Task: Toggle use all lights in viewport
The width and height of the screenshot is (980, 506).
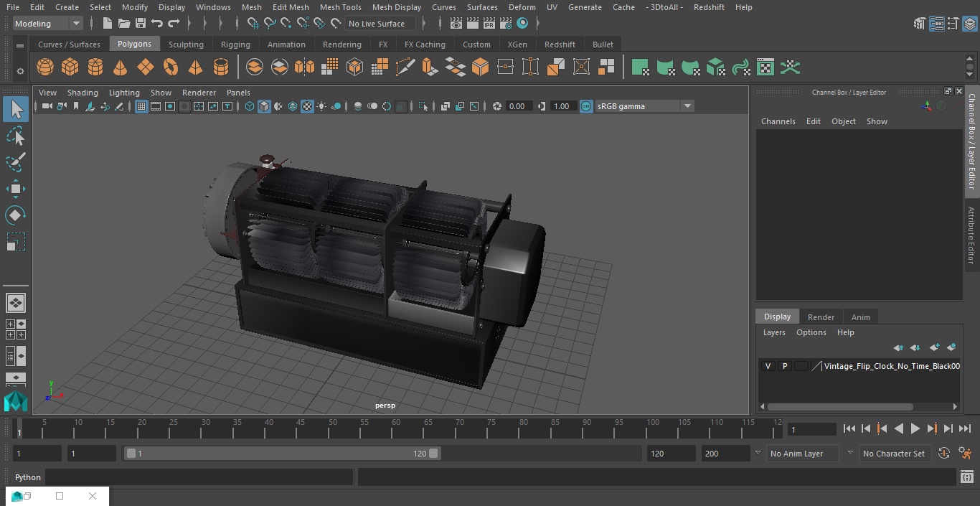Action: click(x=321, y=106)
